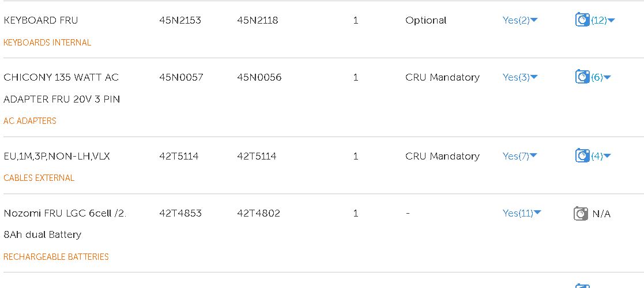The height and width of the screenshot is (288, 644).
Task: Expand Yes(7) substitutes for EU cable
Action: [520, 156]
